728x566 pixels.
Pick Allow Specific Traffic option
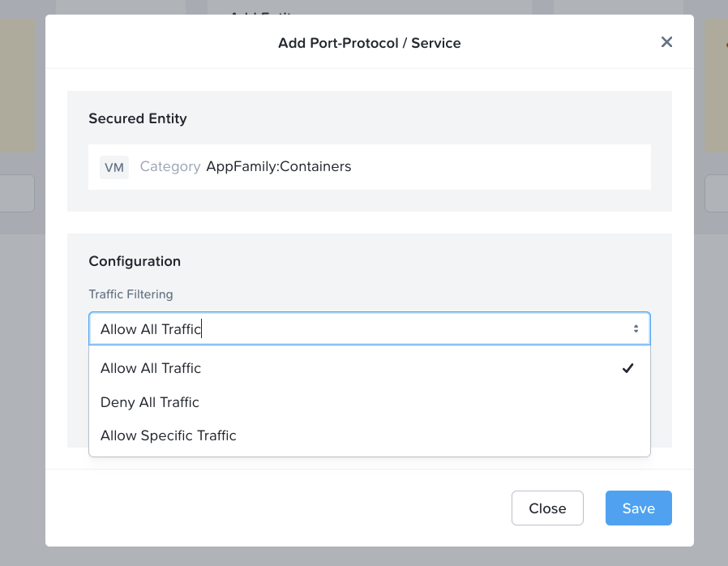point(169,435)
